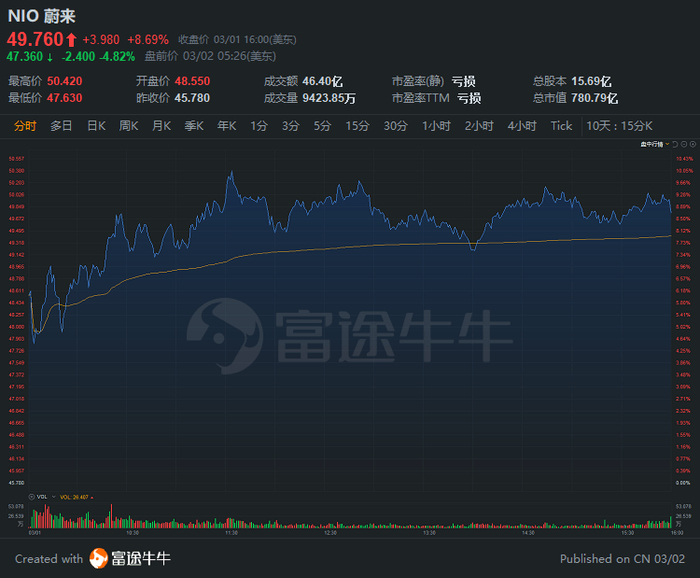This screenshot has height=578, width=700.
Task: Select the 1小时 one-hour interval
Action: pos(436,126)
